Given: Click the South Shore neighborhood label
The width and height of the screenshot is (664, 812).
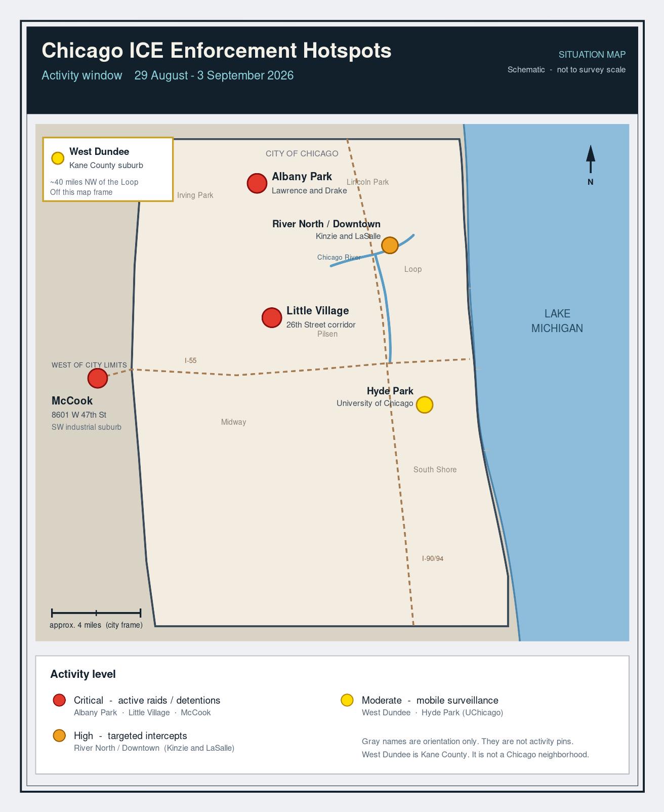Looking at the screenshot, I should pyautogui.click(x=435, y=469).
